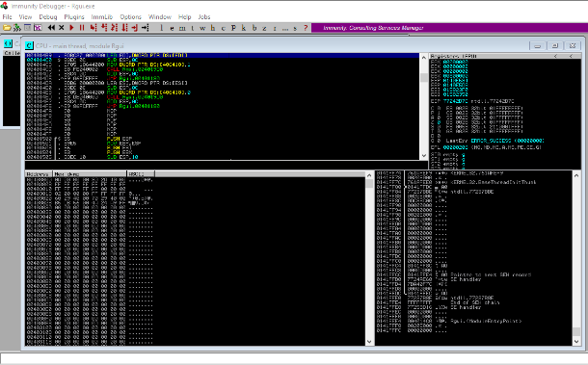The image size is (588, 365).
Task: Click the restart program rewind icon
Action: click(51, 28)
